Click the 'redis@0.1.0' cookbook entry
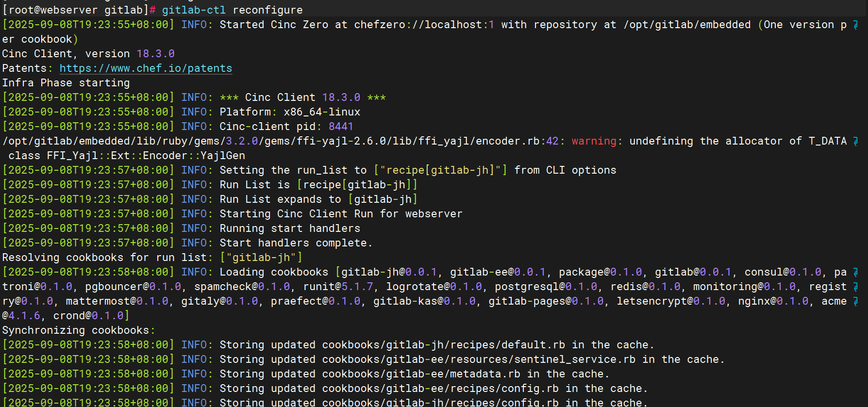 (645, 287)
